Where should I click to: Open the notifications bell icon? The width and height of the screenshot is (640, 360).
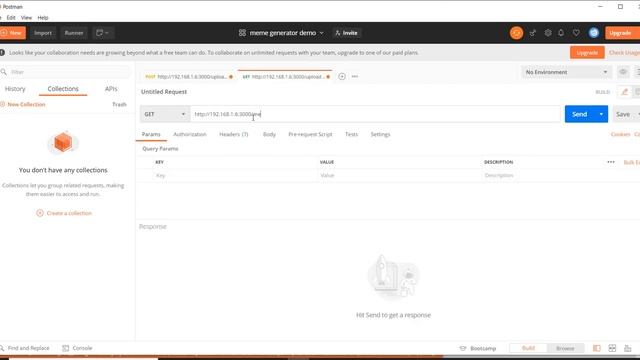click(x=561, y=33)
